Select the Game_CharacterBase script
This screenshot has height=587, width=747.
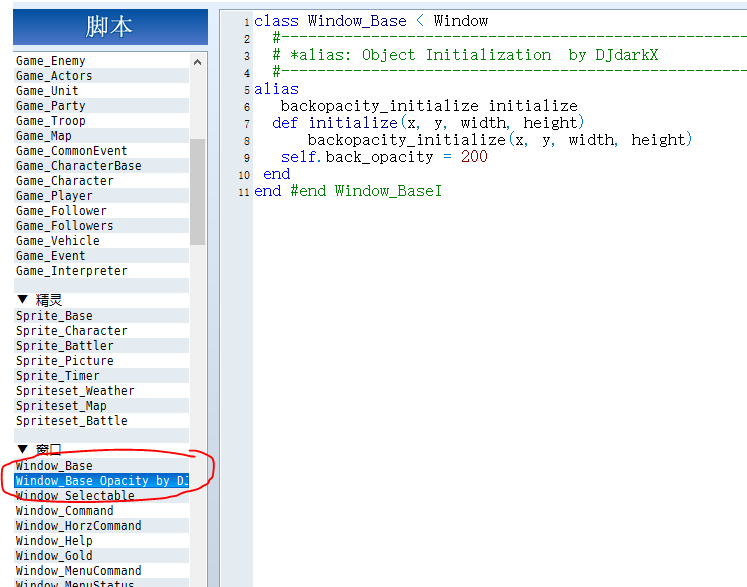(x=101, y=166)
